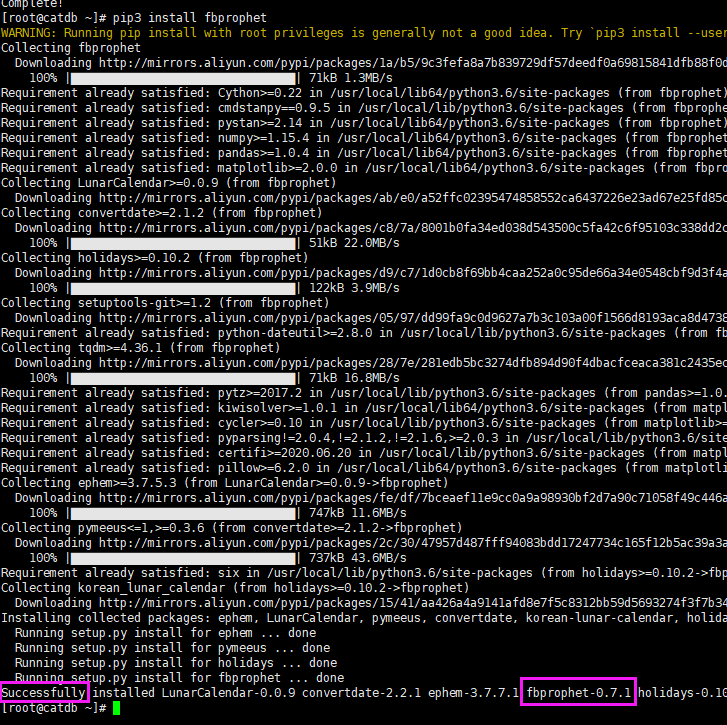This screenshot has height=725, width=727.
Task: Click the 'numpy>=1.15.4' requirement line
Action: (x=364, y=138)
